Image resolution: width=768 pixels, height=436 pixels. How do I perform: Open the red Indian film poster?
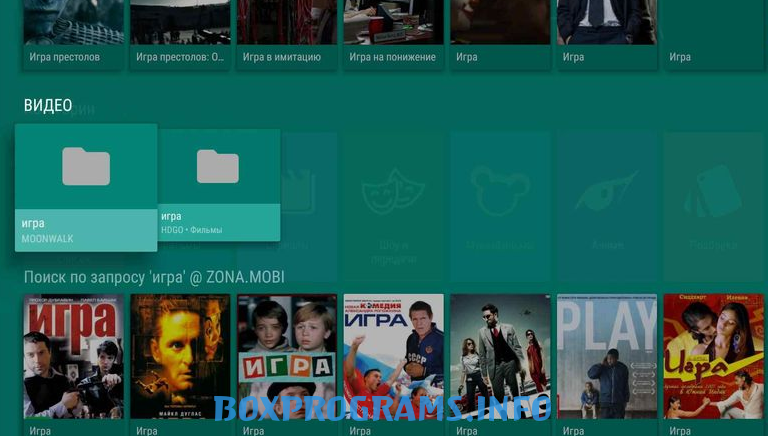tap(713, 356)
